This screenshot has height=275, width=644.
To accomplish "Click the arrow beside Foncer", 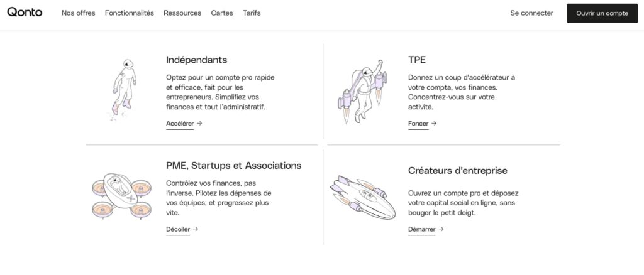I will [x=434, y=123].
